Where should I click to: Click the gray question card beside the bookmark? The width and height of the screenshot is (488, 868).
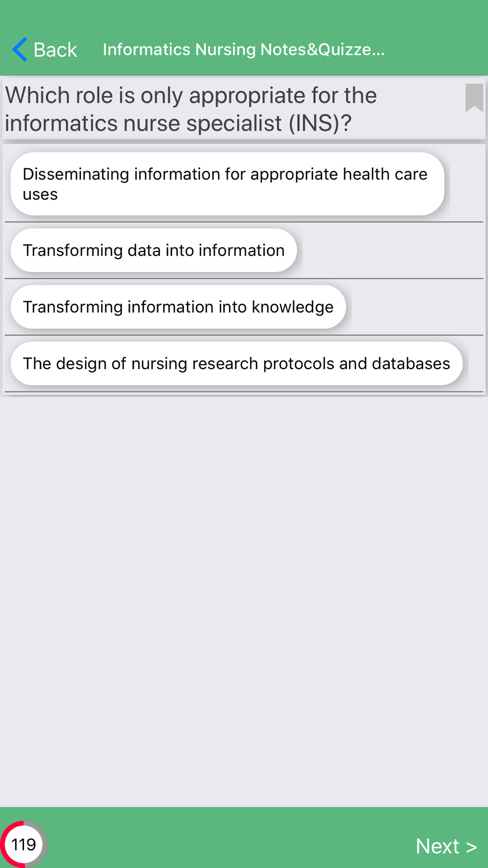(x=420, y=109)
